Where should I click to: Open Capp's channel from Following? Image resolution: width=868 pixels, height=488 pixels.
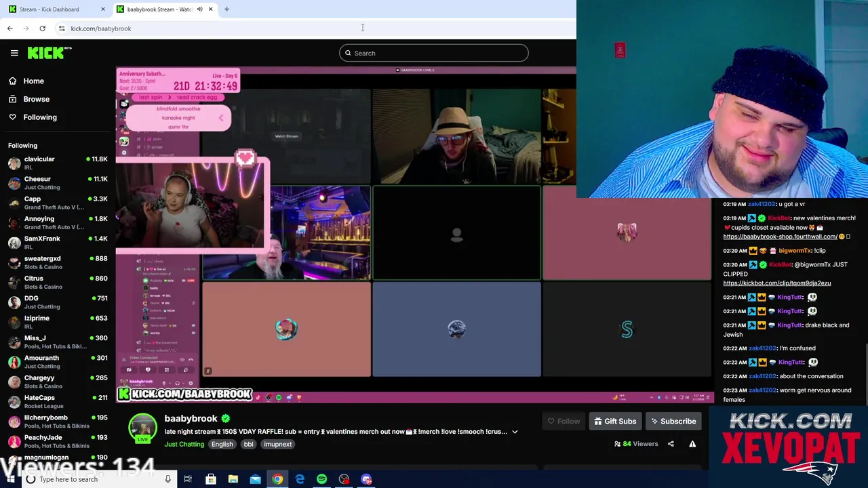[x=58, y=203]
